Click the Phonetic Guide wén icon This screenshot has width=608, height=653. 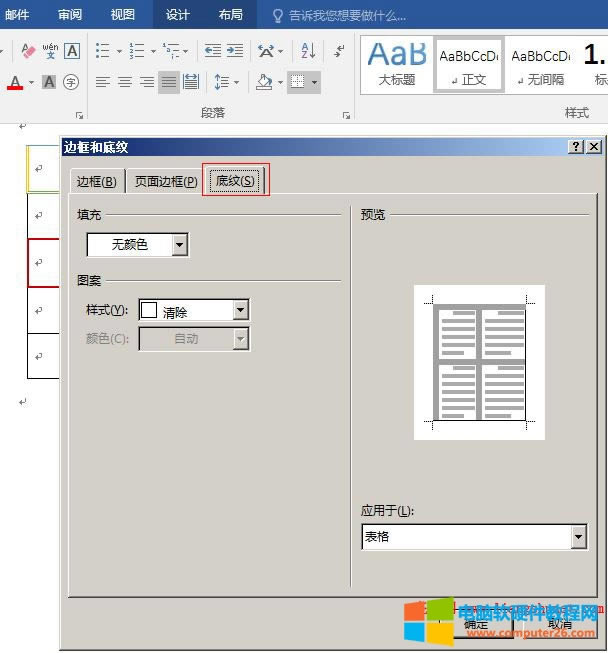coord(50,51)
